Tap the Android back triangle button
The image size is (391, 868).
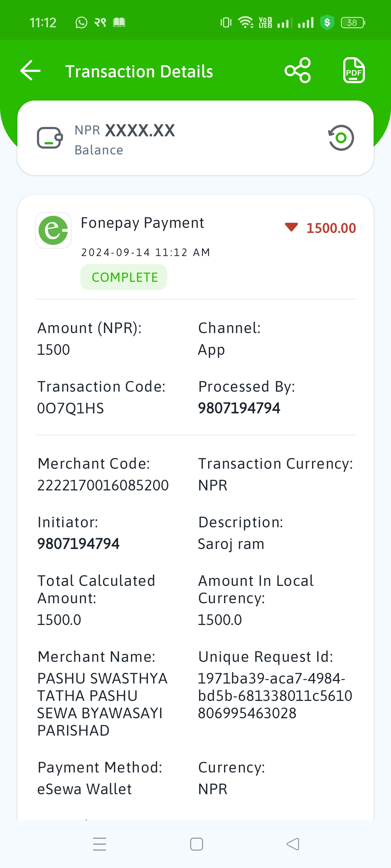coord(293,844)
